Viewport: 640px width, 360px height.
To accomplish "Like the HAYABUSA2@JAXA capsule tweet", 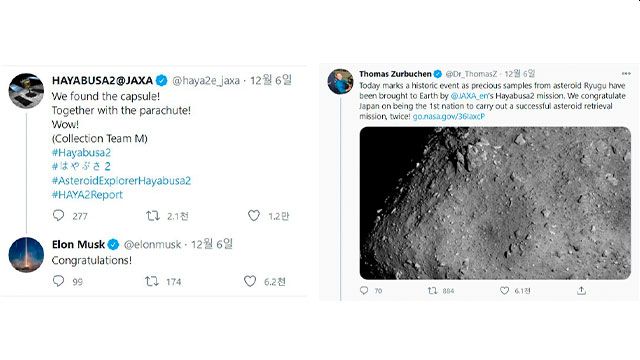I will [254, 215].
